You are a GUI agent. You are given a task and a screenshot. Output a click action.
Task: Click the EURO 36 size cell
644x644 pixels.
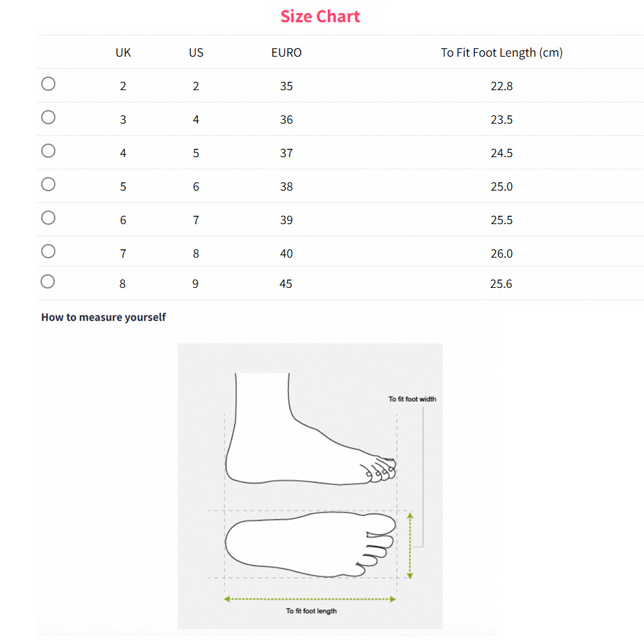tap(287, 120)
